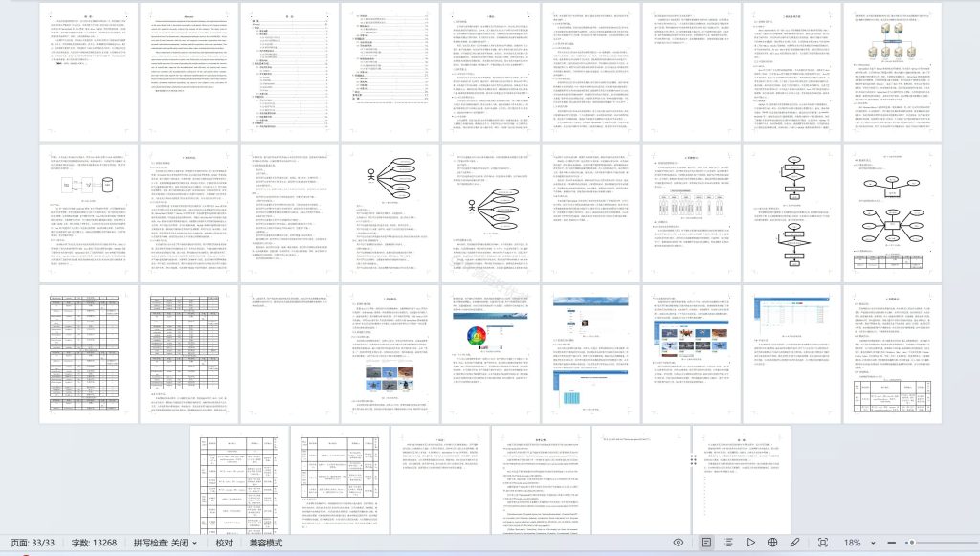The image size is (980, 556).
Task: Select the last acknowledgments page
Action: click(742, 480)
